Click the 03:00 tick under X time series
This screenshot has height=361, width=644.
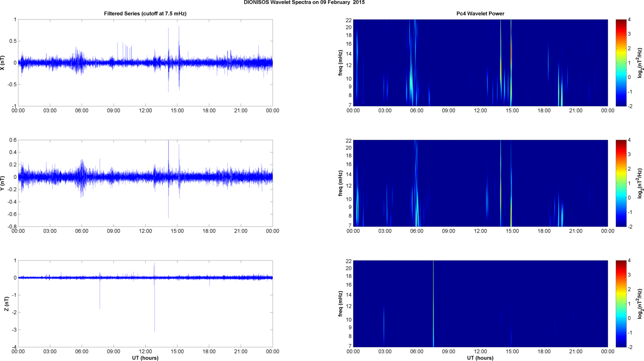pyautogui.click(x=50, y=111)
